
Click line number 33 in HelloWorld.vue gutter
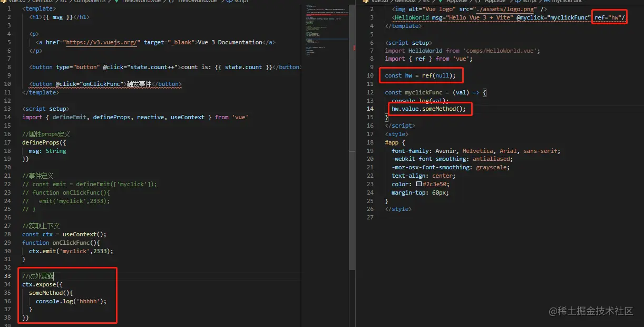[7, 276]
